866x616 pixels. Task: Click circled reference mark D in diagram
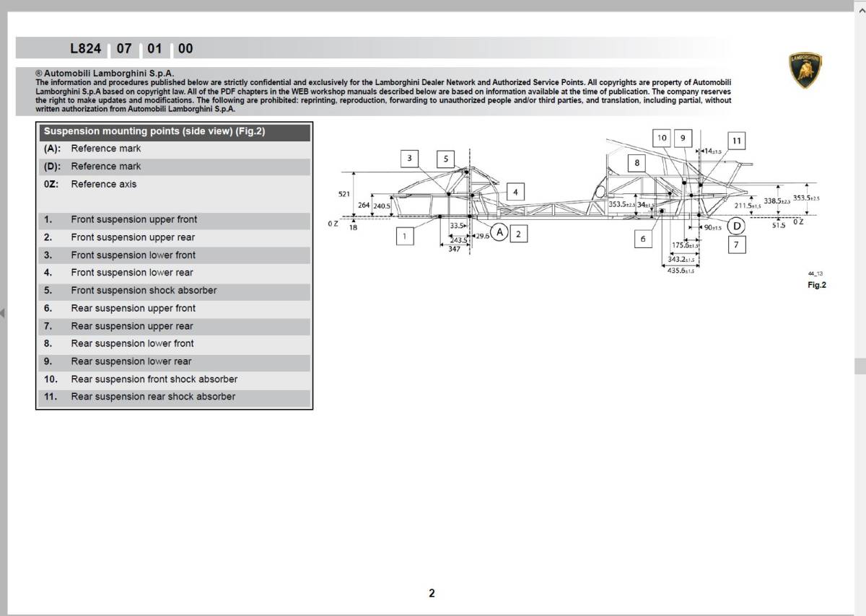click(736, 226)
